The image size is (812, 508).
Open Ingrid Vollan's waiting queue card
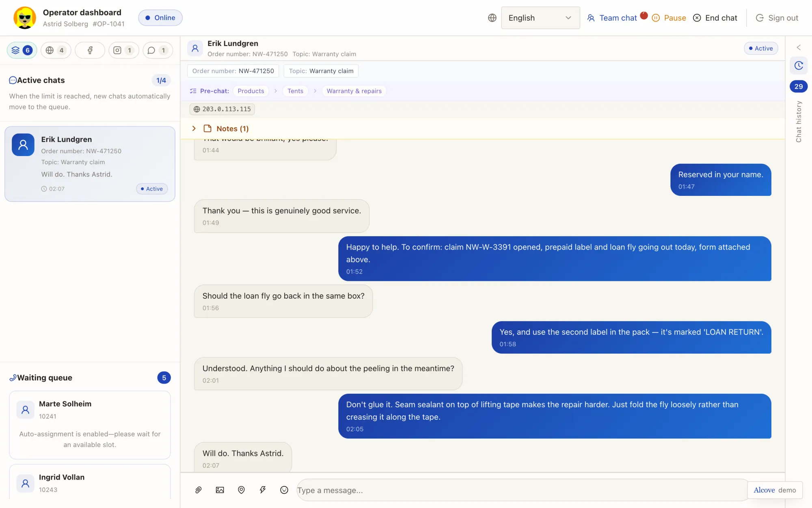tap(90, 482)
